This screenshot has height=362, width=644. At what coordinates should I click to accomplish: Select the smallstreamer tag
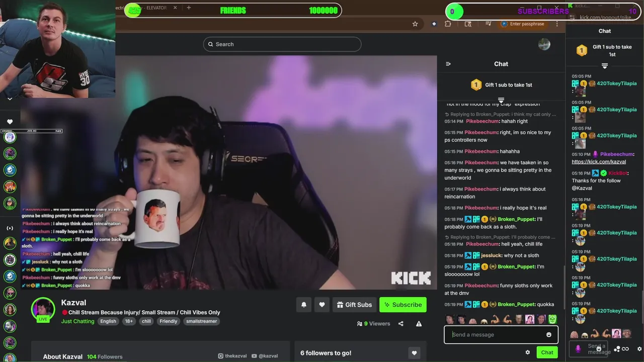click(202, 321)
